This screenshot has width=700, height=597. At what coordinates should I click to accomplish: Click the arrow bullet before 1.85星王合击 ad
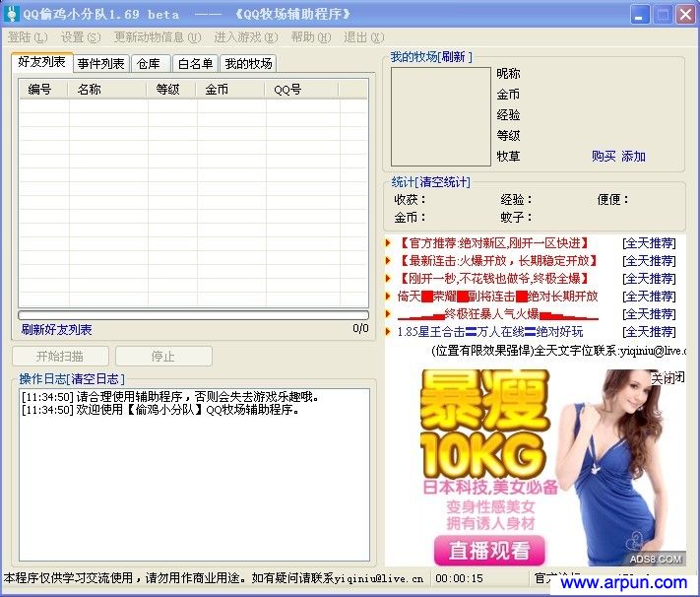coord(388,332)
